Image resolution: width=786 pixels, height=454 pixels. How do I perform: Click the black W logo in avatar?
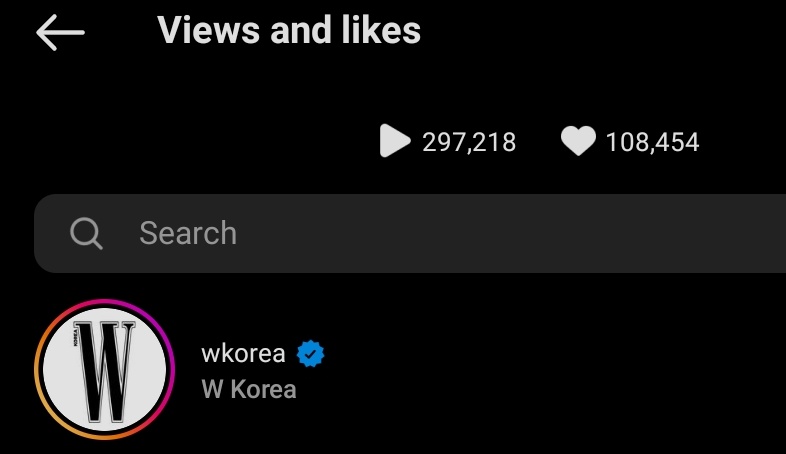(x=105, y=371)
